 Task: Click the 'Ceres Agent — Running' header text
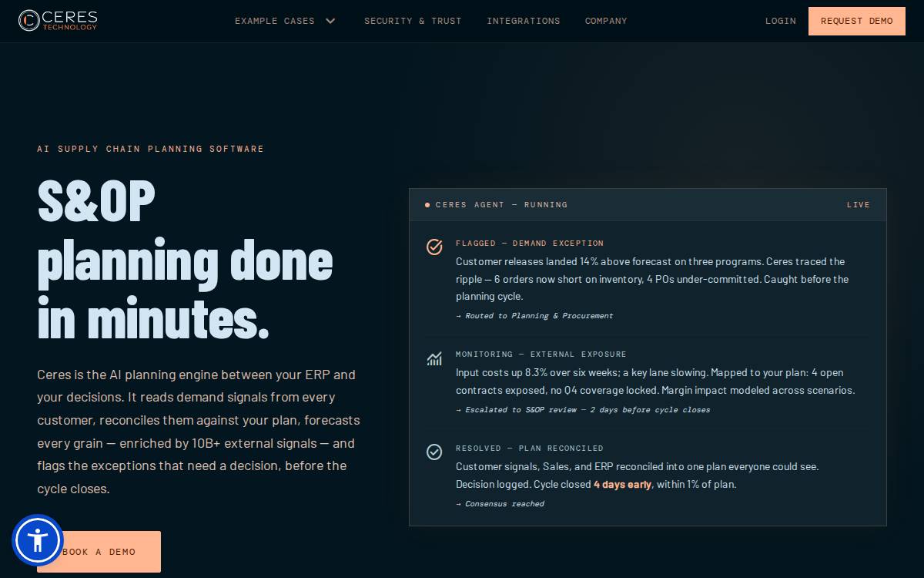tap(501, 205)
